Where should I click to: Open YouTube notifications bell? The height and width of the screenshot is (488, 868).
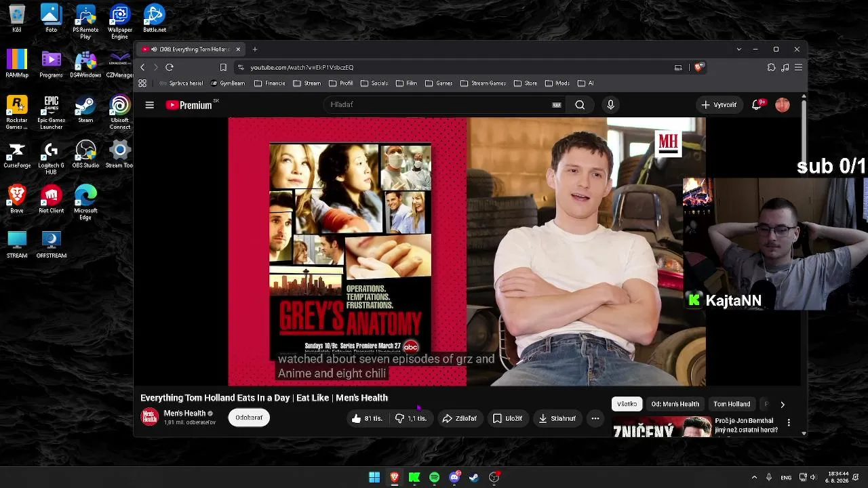coord(757,105)
